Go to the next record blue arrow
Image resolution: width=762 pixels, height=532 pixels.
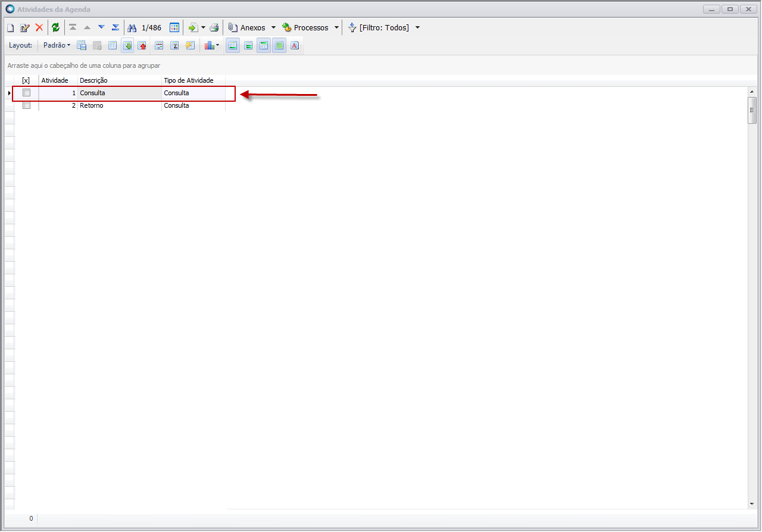tap(101, 27)
